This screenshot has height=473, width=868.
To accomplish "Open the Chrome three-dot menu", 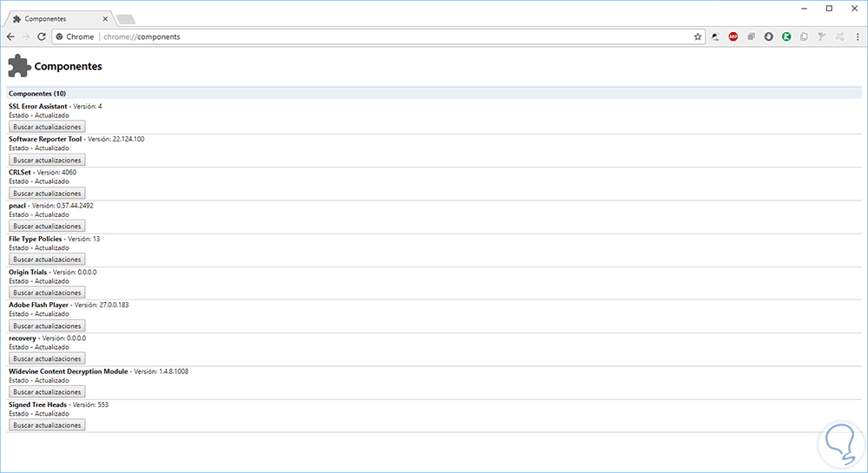I will [856, 36].
